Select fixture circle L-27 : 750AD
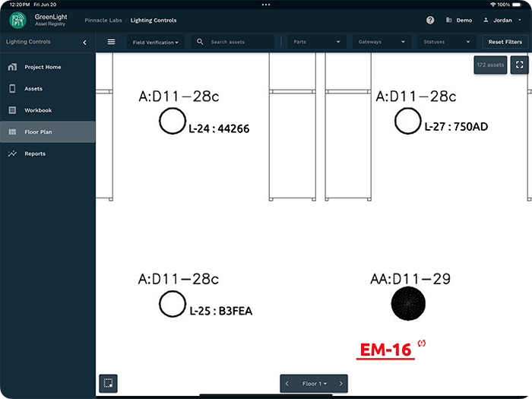532x399 pixels. [x=408, y=121]
